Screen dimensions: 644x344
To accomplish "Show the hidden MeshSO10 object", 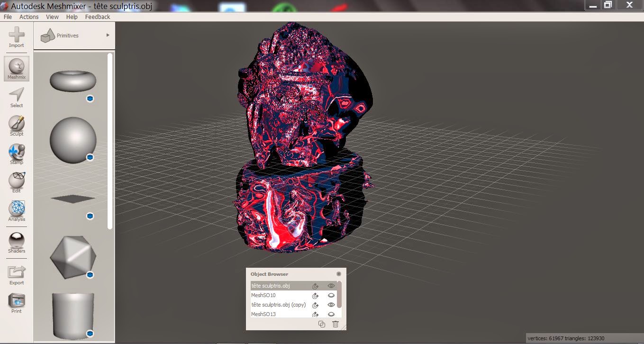I will [331, 295].
